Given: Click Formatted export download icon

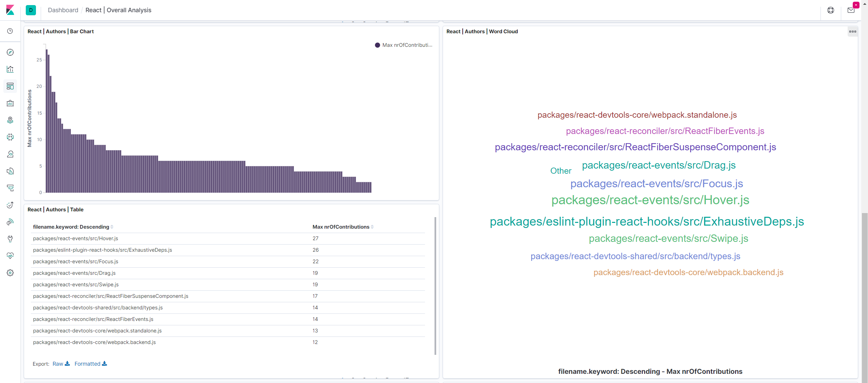Looking at the screenshot, I should (x=104, y=363).
